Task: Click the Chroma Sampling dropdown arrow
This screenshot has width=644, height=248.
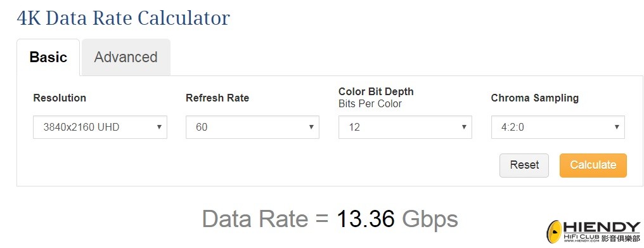Action: (617, 127)
